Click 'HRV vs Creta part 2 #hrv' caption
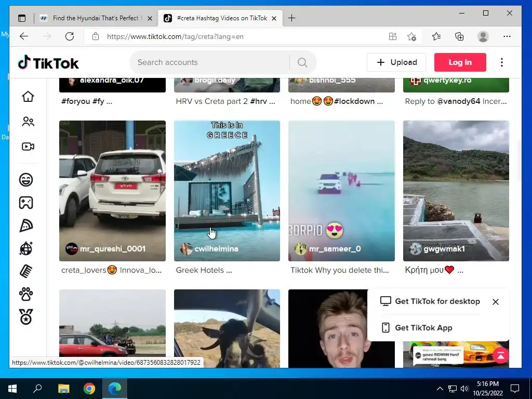This screenshot has height=399, width=532. click(225, 101)
